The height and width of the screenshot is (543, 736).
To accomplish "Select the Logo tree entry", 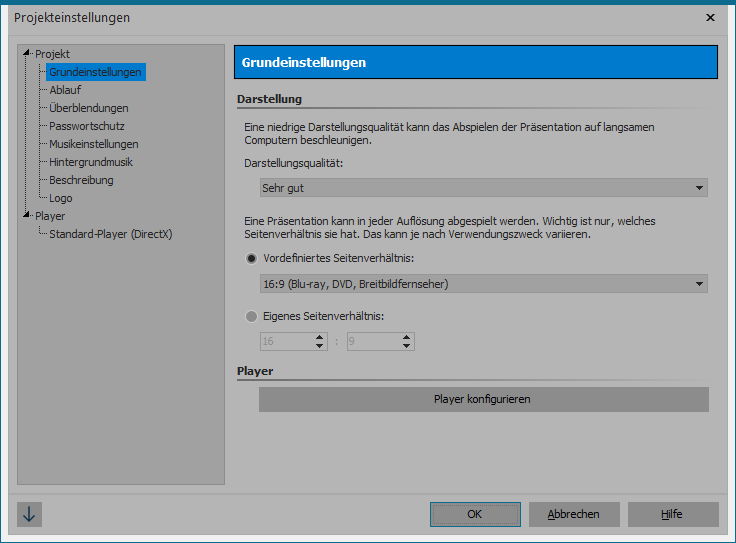I will (61, 198).
